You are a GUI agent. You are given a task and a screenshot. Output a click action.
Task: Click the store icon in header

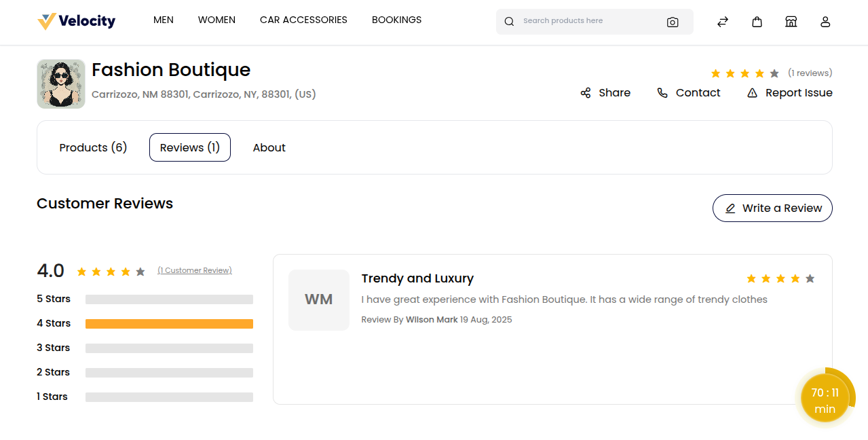791,22
